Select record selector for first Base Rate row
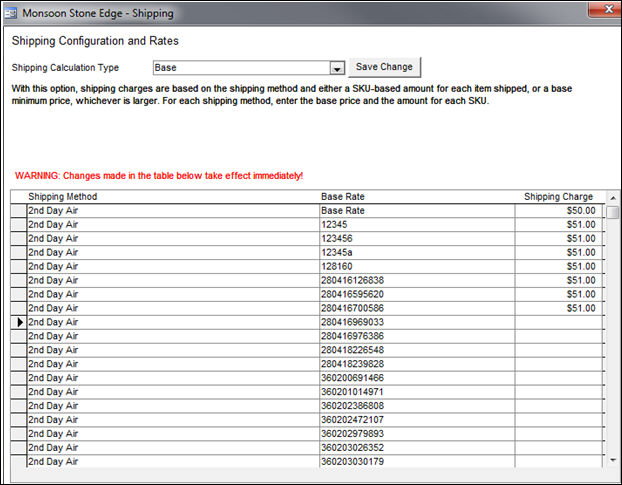The image size is (622, 485). 18,211
